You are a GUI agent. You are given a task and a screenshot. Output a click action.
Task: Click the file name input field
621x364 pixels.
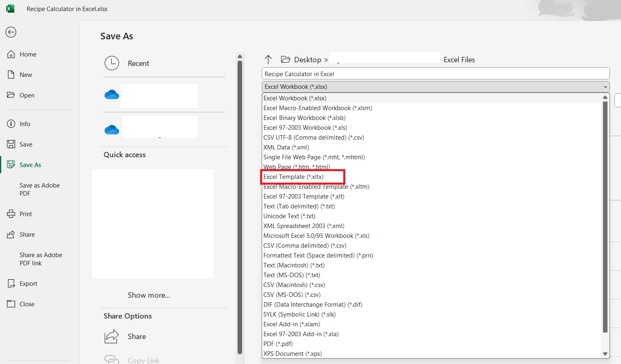435,74
